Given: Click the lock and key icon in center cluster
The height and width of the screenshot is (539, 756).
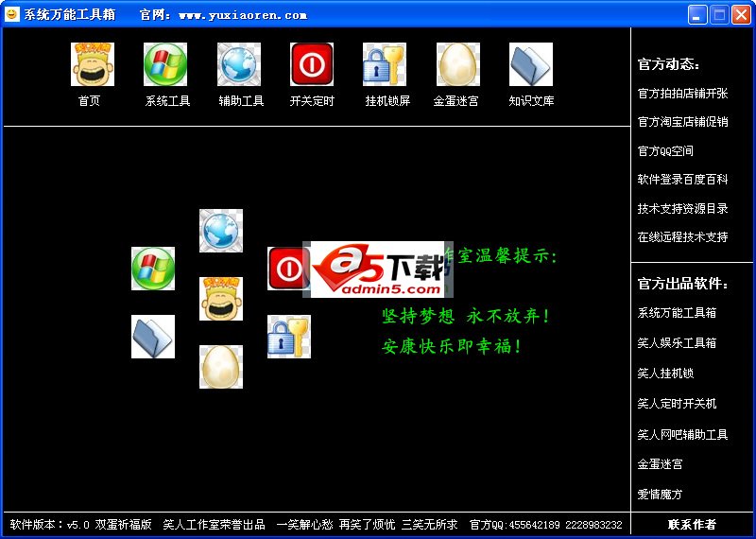Looking at the screenshot, I should (289, 337).
